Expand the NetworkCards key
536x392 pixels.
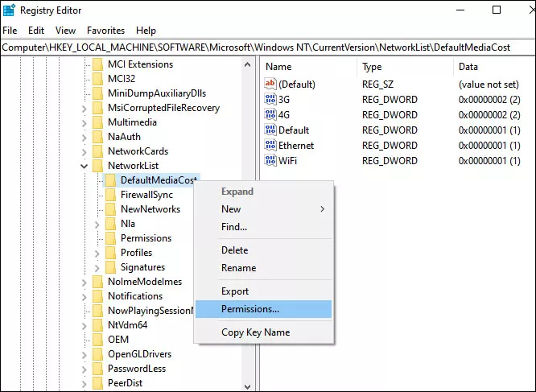(x=85, y=152)
